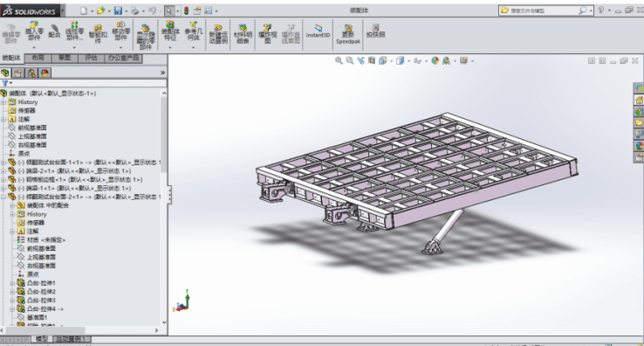Open the dropdown arrow next to New icon

[x=92, y=11]
